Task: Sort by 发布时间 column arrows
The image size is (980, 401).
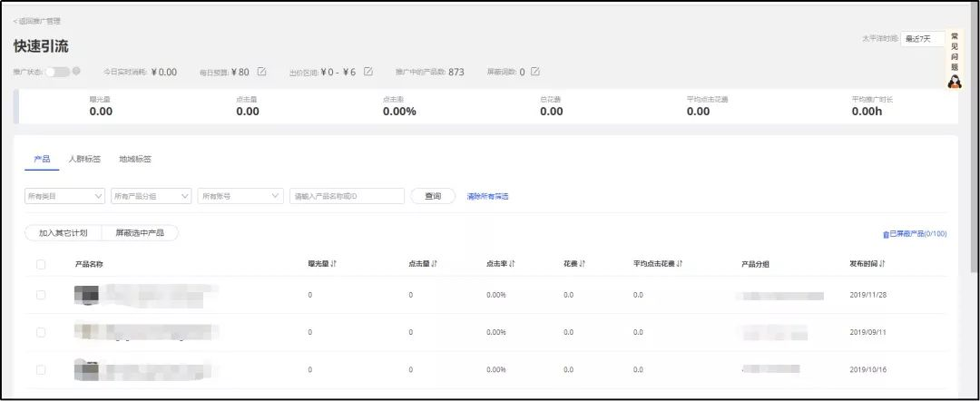Action: click(x=882, y=264)
